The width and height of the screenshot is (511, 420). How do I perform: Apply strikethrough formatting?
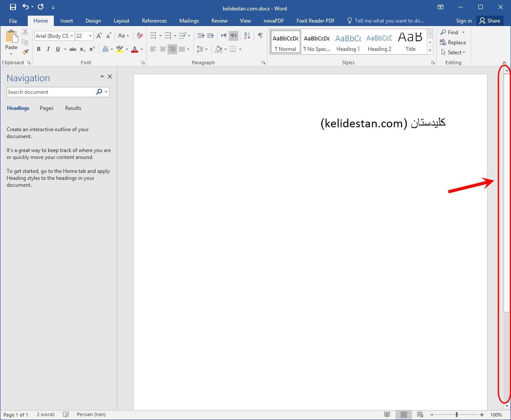(73, 49)
